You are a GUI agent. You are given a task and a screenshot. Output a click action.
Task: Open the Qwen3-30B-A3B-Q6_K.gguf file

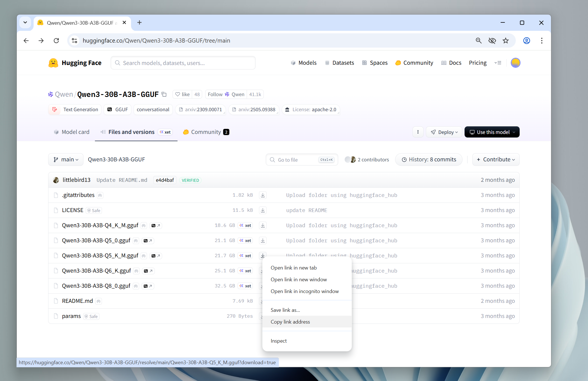point(96,271)
